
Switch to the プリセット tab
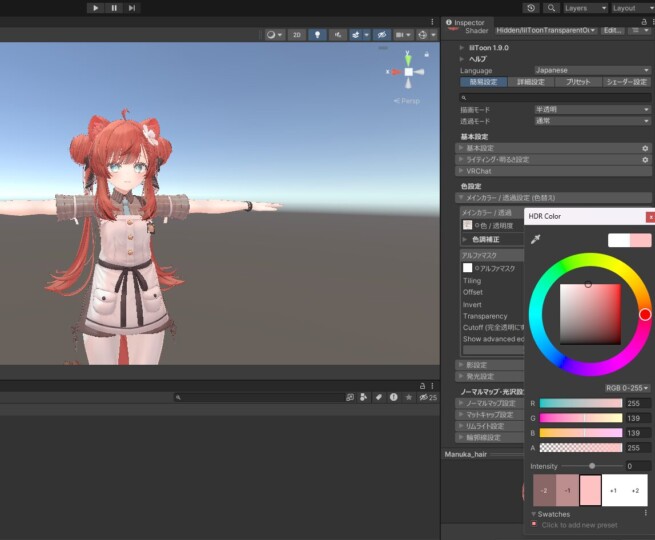coord(579,82)
